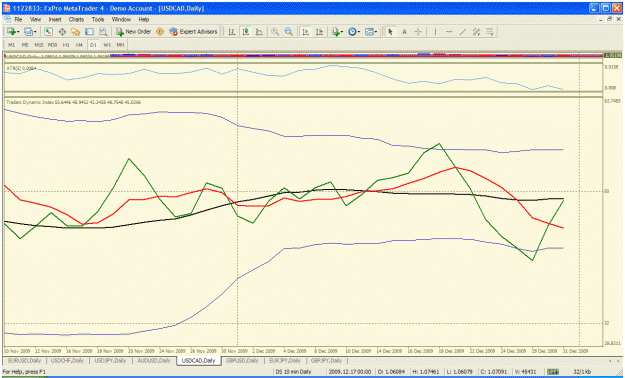
Task: Select the H1 timeframe
Action: [x=66, y=45]
